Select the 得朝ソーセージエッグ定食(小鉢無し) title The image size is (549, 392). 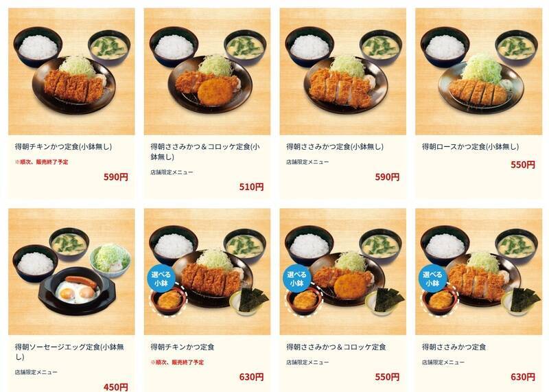(69, 351)
